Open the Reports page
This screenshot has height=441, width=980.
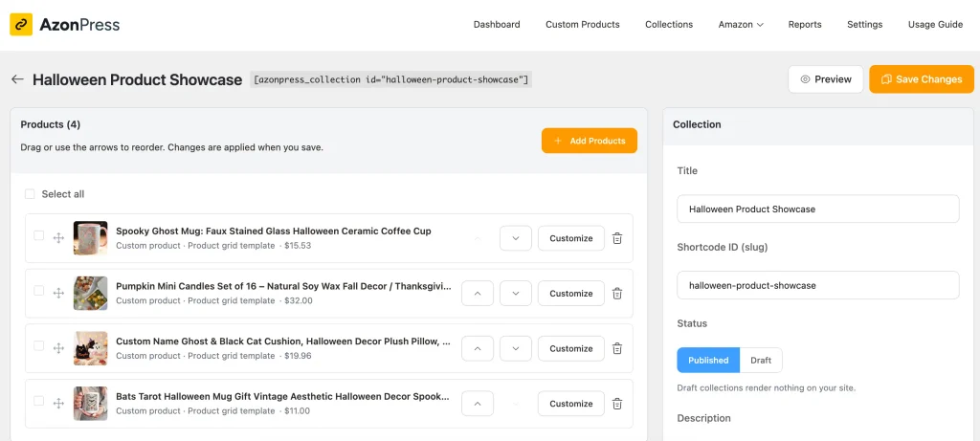(x=804, y=24)
